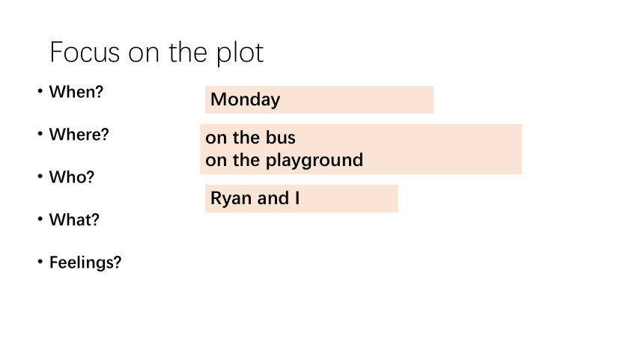This screenshot has width=644, height=362.
Task: Select the "Where?" bullet text
Action: 79,134
